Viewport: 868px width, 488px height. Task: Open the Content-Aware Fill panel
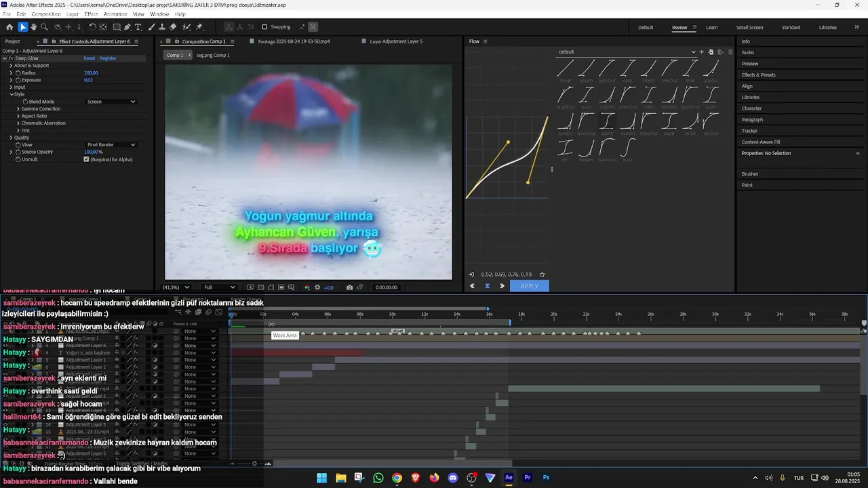(761, 142)
